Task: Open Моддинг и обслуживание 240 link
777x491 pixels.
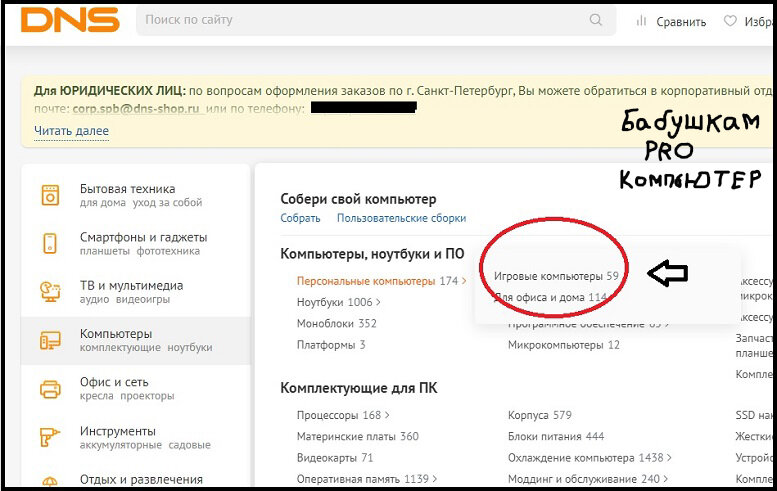Action: (x=584, y=479)
